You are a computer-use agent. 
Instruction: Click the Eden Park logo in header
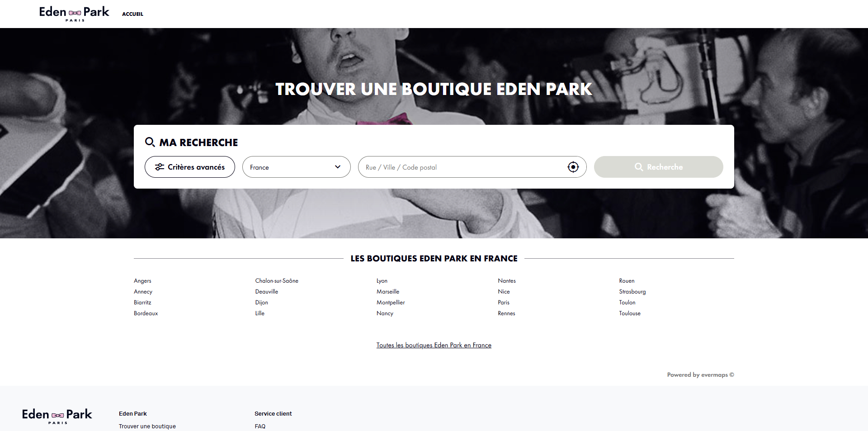pyautogui.click(x=74, y=14)
